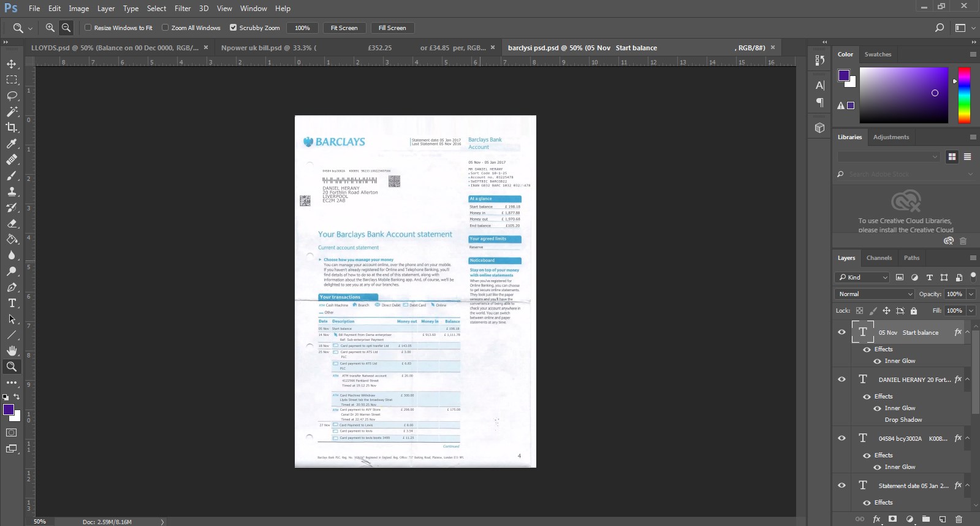
Task: Hide the 'Statement date 05 Jan' layer
Action: tap(842, 486)
